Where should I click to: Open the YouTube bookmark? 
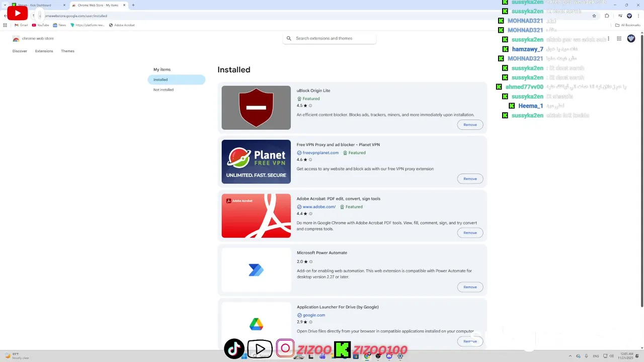coord(40,25)
